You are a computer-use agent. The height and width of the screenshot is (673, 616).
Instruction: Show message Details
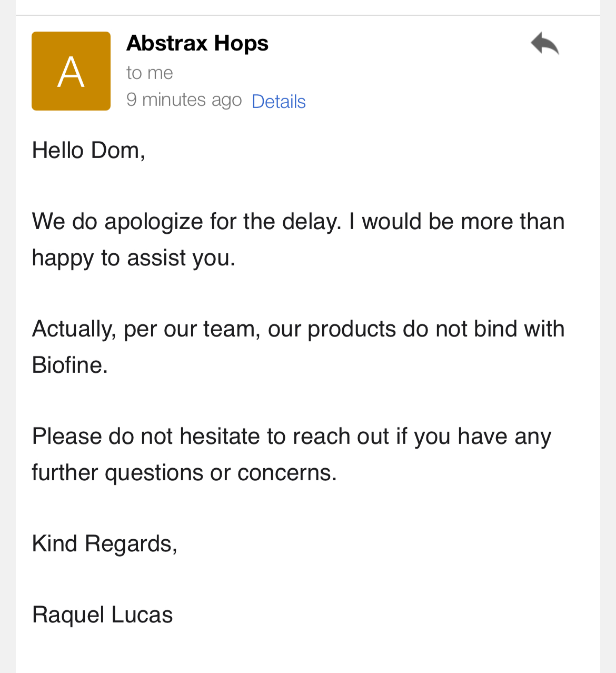tap(279, 101)
